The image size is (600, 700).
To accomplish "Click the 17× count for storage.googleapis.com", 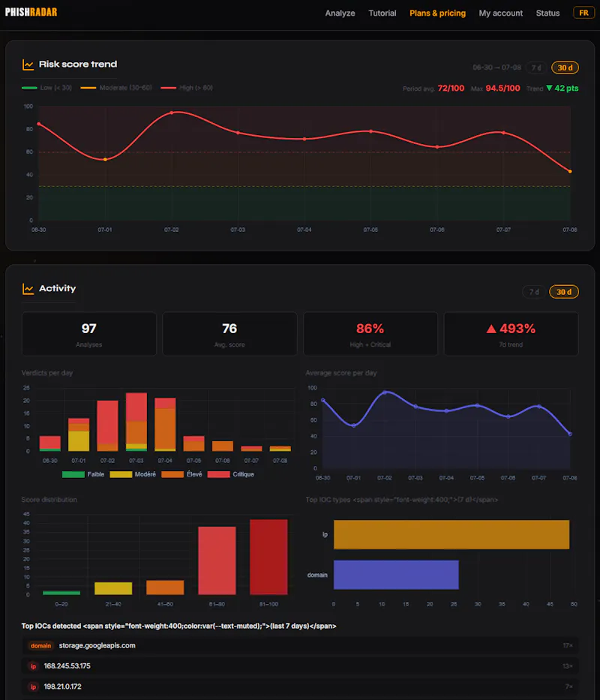I will pyautogui.click(x=568, y=645).
